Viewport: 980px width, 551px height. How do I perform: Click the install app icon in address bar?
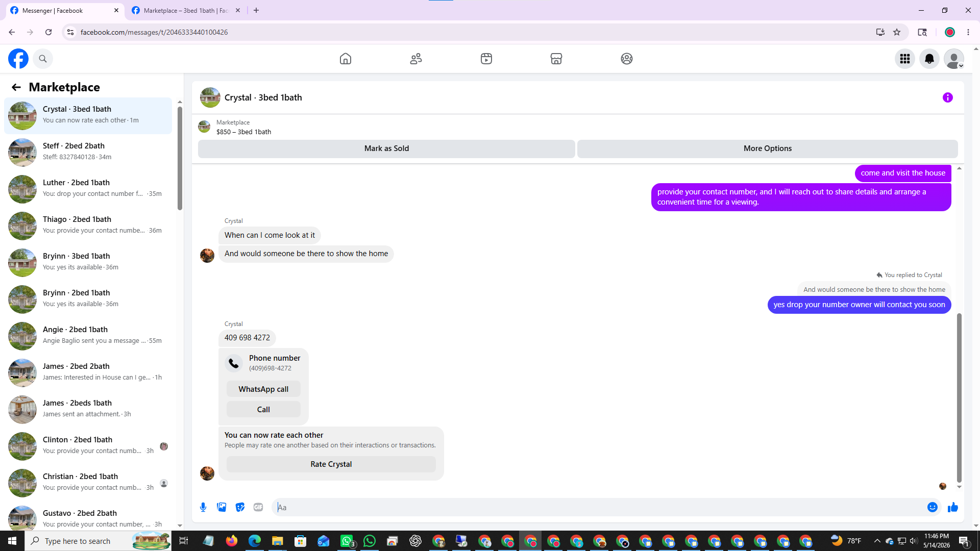pos(880,32)
